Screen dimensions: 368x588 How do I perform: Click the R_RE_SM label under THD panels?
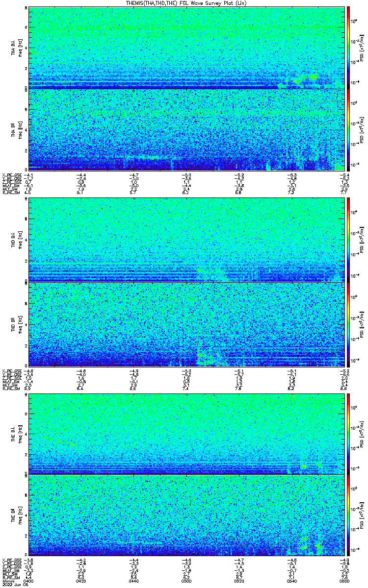pyautogui.click(x=11, y=389)
